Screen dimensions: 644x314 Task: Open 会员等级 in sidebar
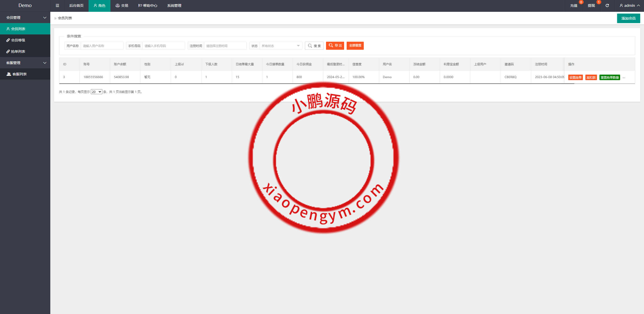click(x=18, y=40)
